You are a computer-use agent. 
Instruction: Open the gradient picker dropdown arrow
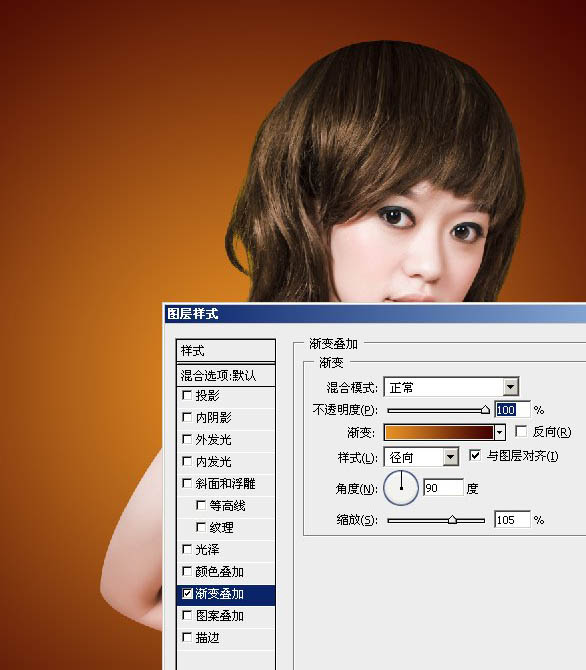pos(500,432)
